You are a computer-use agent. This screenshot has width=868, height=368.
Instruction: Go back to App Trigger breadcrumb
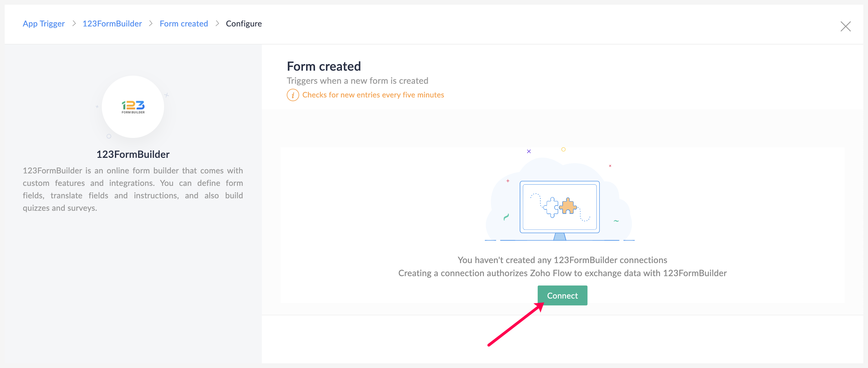click(x=44, y=24)
